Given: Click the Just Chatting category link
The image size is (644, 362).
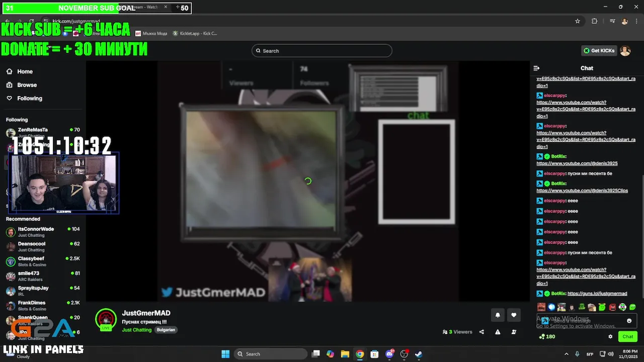Looking at the screenshot, I should point(136,330).
